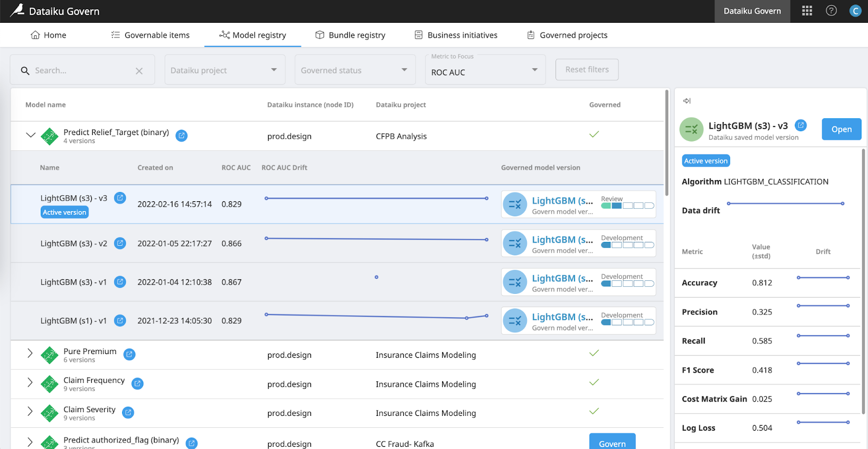Collapse the Predict Relief_Target model row
The height and width of the screenshot is (449, 868).
[31, 135]
